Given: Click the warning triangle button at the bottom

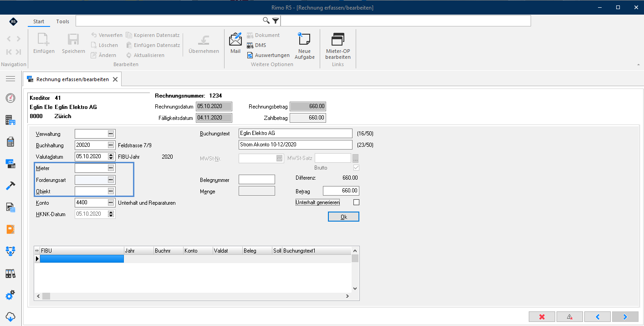Looking at the screenshot, I should coord(570,317).
